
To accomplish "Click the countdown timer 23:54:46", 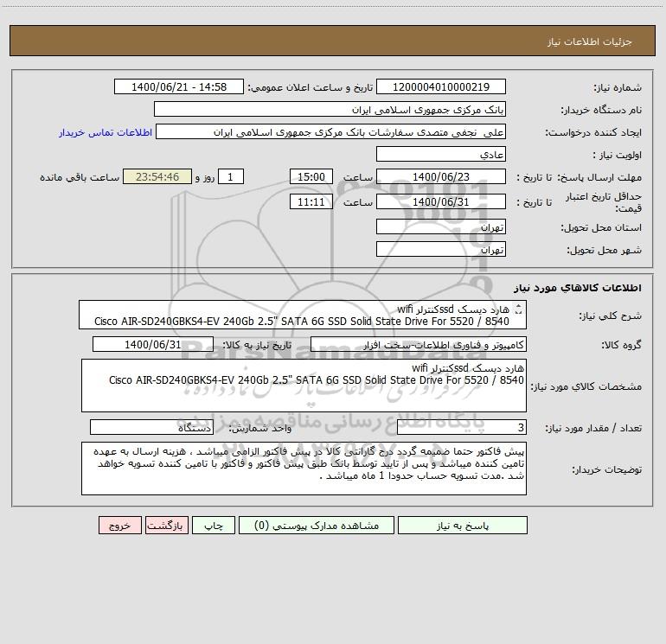I will pos(157,176).
